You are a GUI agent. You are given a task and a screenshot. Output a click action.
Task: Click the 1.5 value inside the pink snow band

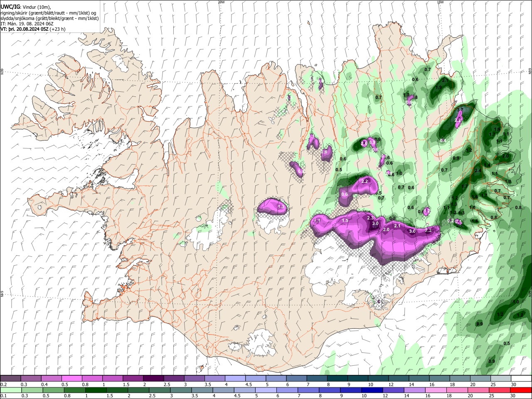click(x=345, y=221)
